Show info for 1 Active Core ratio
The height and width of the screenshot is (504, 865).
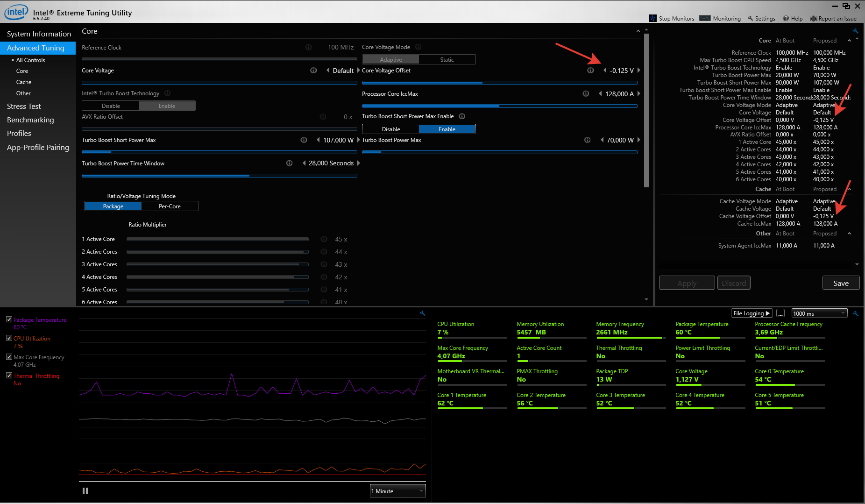(x=324, y=239)
